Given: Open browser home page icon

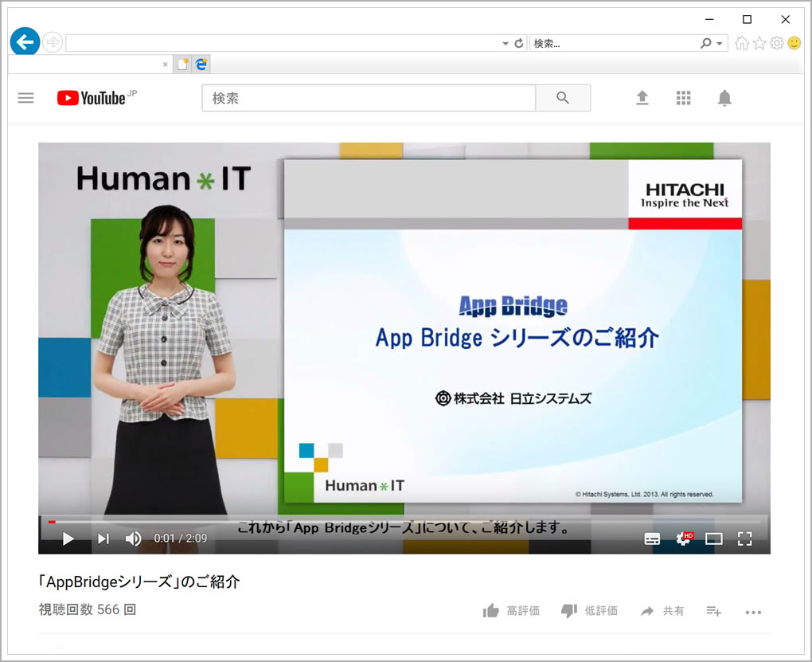Looking at the screenshot, I should point(742,43).
